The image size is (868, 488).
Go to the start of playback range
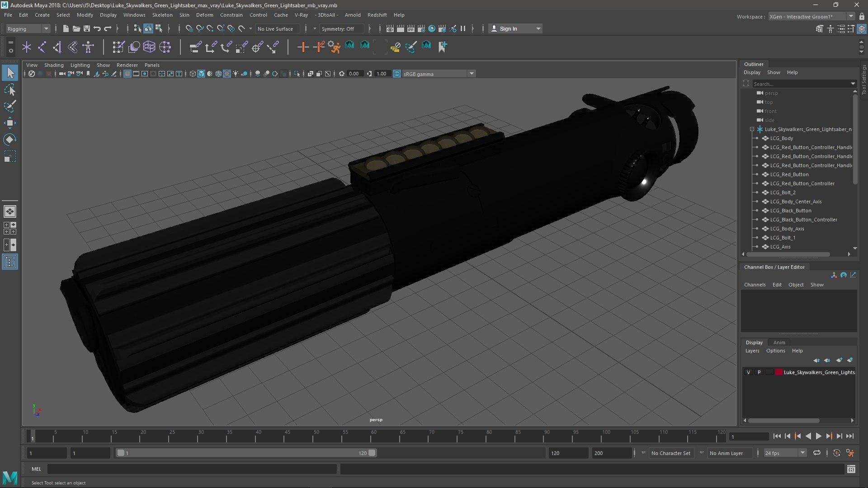pos(777,436)
